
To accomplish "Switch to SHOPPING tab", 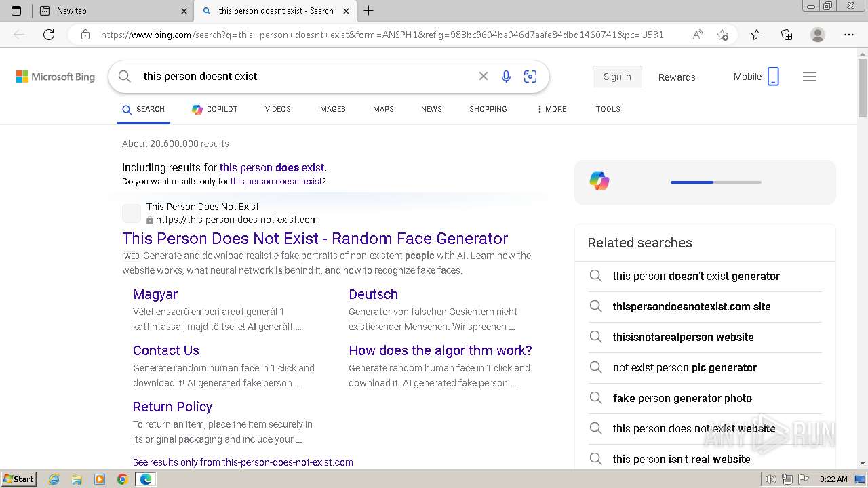I will pos(488,109).
